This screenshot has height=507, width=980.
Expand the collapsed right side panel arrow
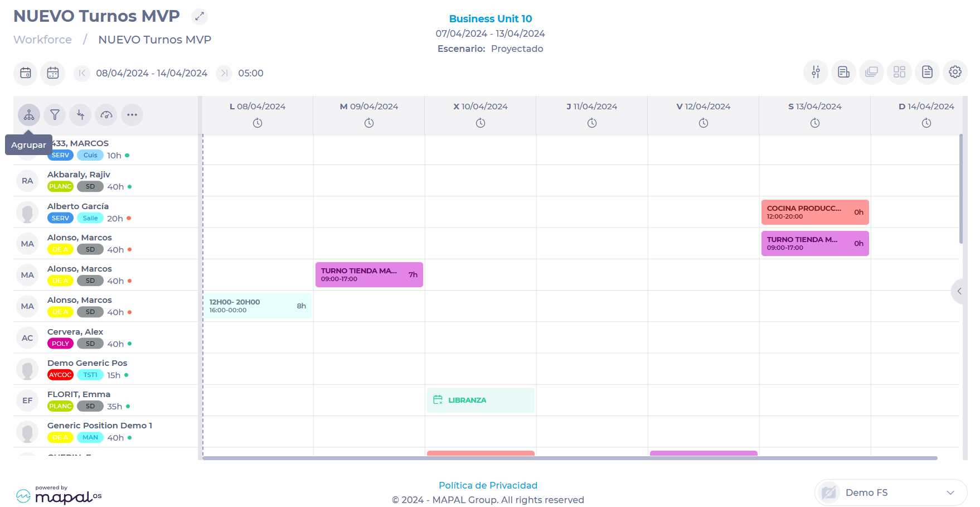coord(959,291)
